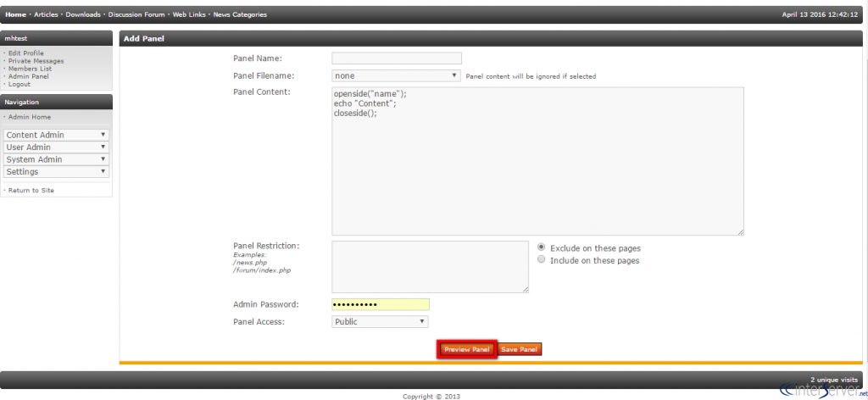This screenshot has height=400, width=868.
Task: Open Web Links in top navigation
Action: pos(189,15)
